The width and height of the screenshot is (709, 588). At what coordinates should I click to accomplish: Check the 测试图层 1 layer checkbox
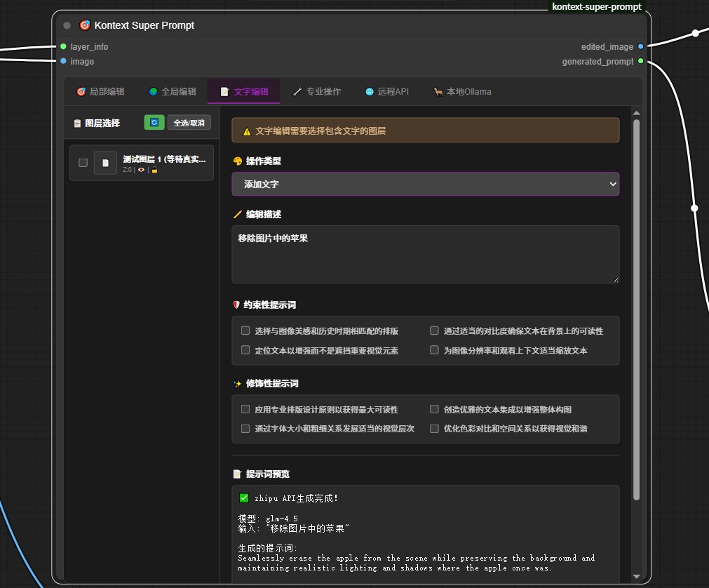83,163
